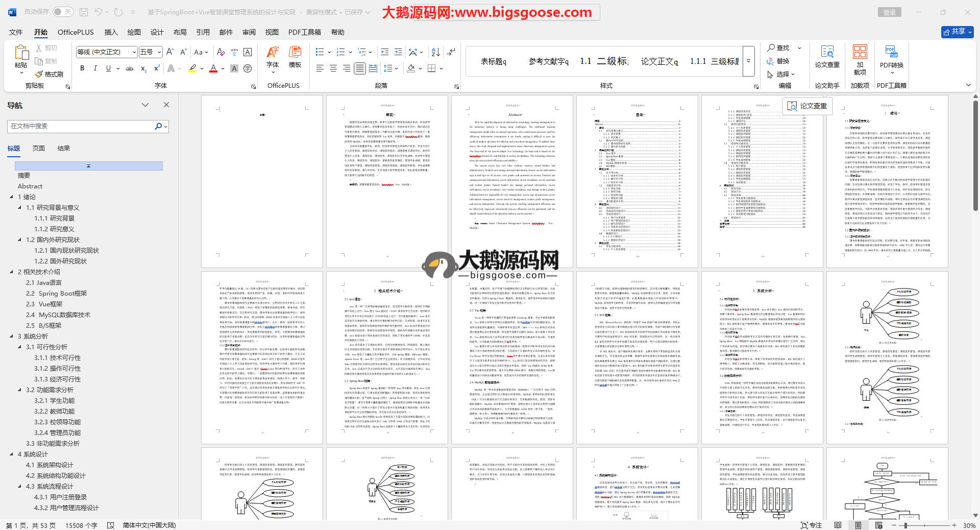This screenshot has width=980, height=530.
Task: Click the bulleted list icon
Action: pos(320,52)
